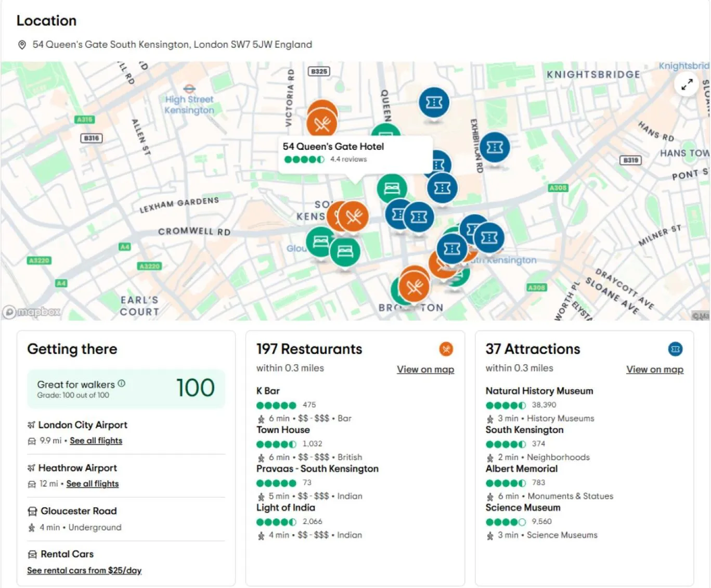711x588 pixels.
Task: Open rental cars from $25/day link
Action: coord(84,570)
